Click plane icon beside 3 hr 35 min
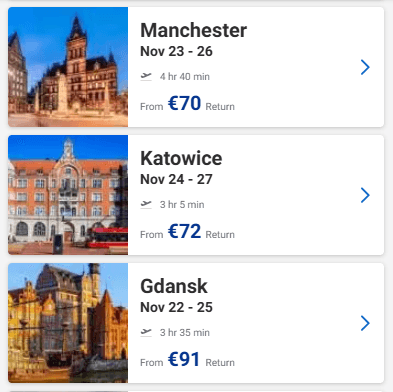 click(x=146, y=332)
